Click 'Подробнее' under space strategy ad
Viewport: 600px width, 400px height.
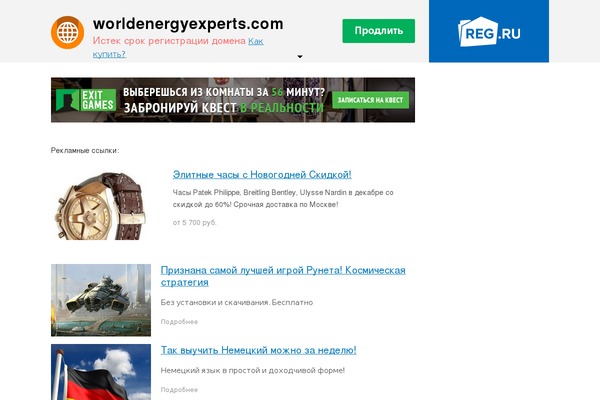(x=179, y=322)
